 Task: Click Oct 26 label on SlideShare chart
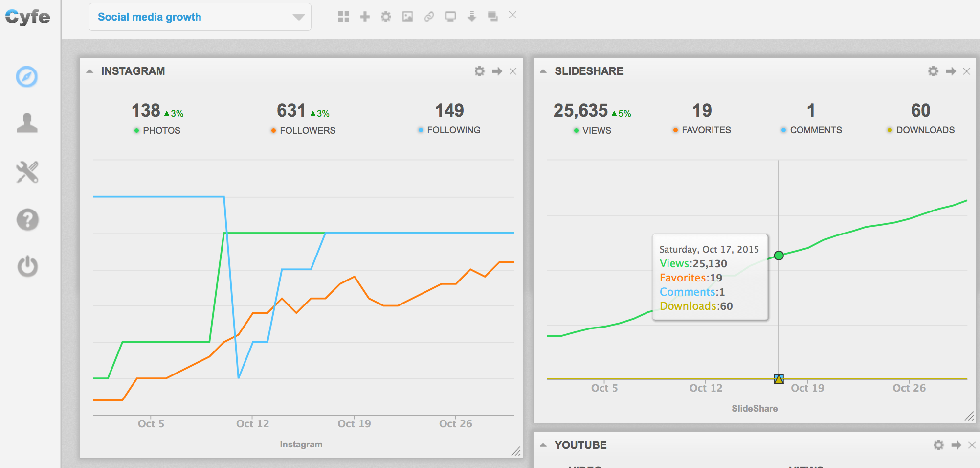coord(909,388)
